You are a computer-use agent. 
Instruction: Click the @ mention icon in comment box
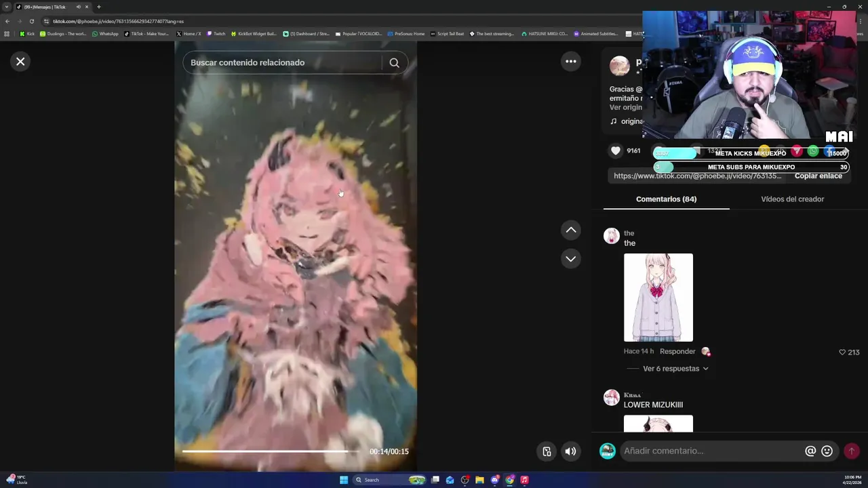point(810,451)
